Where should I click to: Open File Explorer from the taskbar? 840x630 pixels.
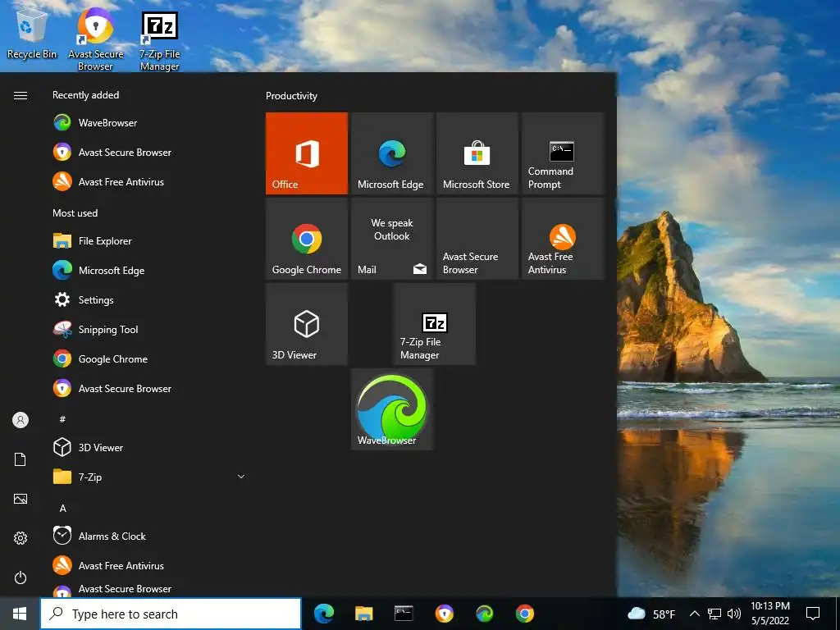tap(363, 614)
